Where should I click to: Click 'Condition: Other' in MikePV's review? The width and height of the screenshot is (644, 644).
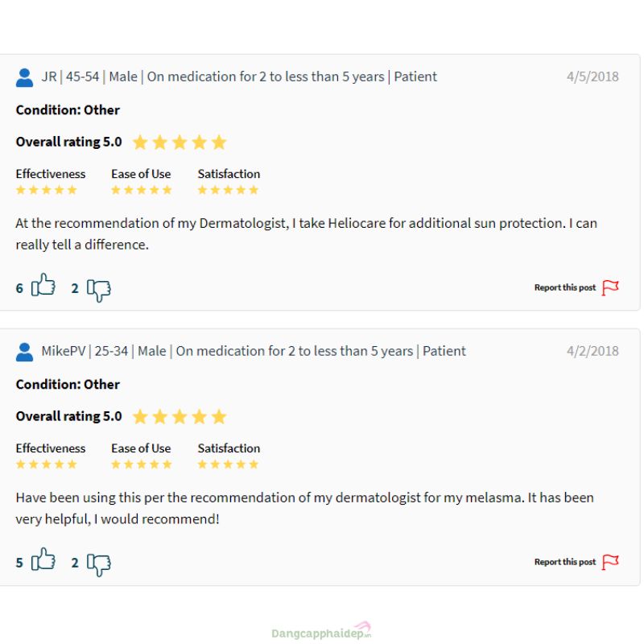point(68,385)
